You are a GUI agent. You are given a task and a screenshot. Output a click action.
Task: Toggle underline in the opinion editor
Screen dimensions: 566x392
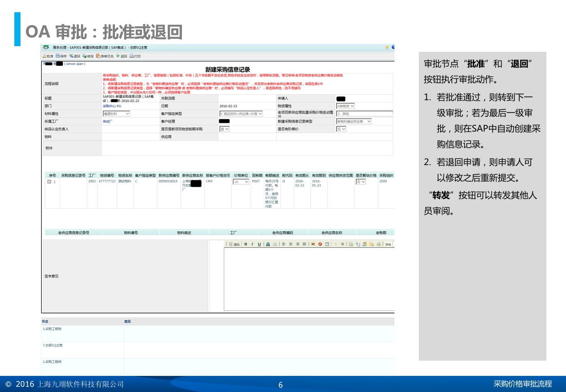(x=259, y=244)
